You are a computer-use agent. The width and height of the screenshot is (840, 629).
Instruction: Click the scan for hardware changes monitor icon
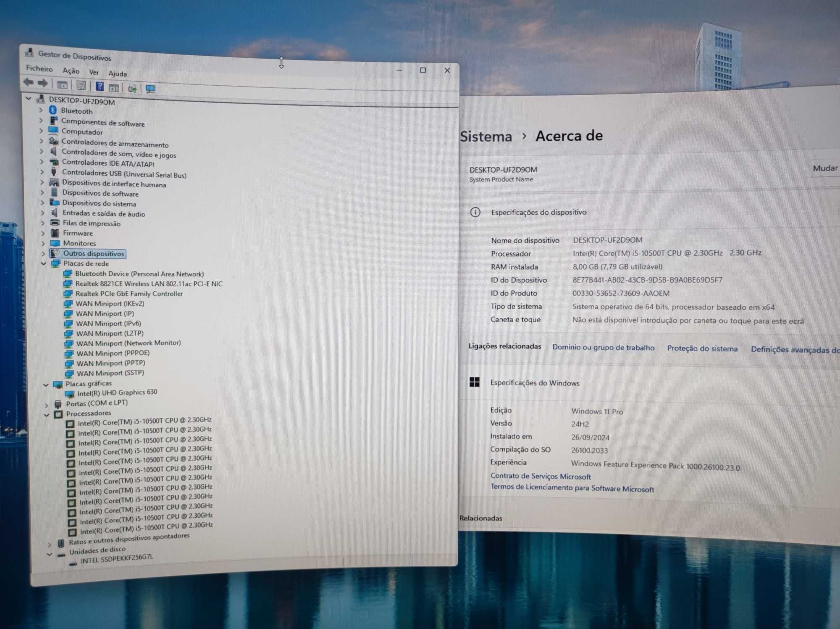[150, 89]
